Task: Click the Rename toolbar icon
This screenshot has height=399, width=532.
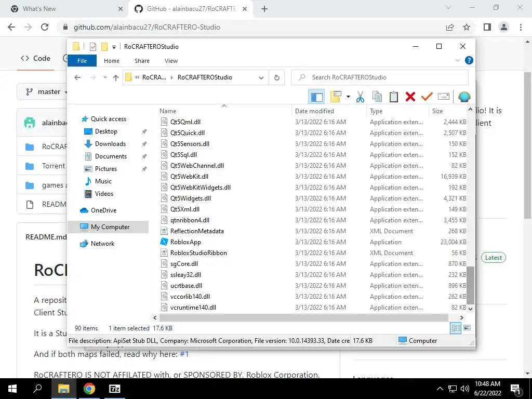Action: [x=444, y=97]
